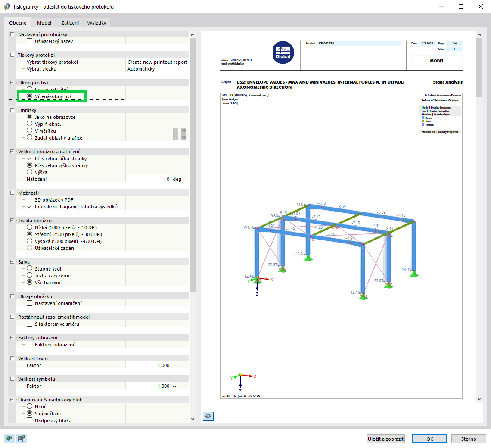The image size is (491, 448).
Task: Collapse the 'Orámování & nadpisový blok' section
Action: click(x=12, y=399)
